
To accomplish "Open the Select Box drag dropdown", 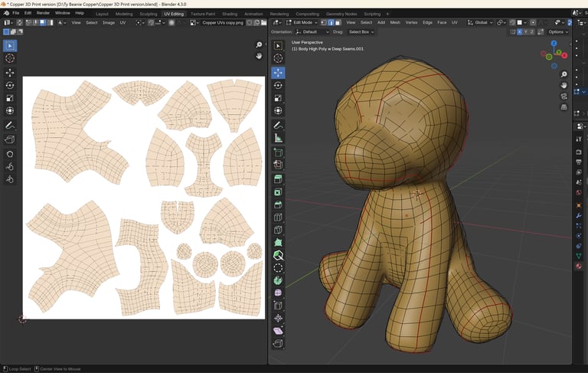I will point(361,32).
